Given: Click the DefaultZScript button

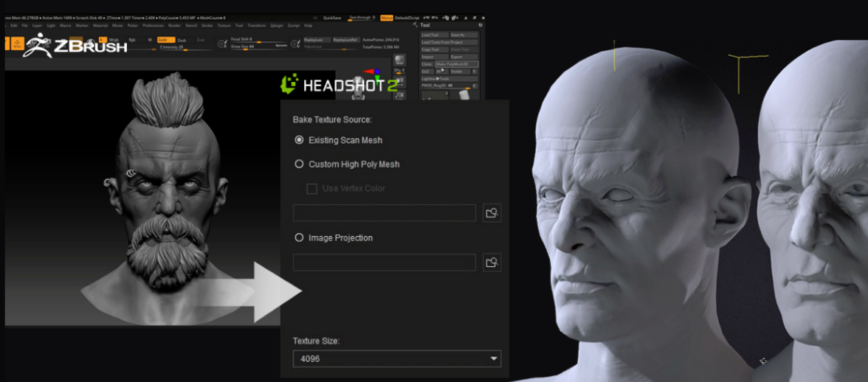Looking at the screenshot, I should pos(407,18).
